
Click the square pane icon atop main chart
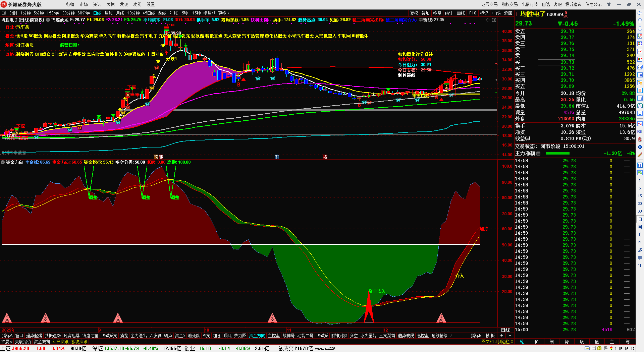494,20
